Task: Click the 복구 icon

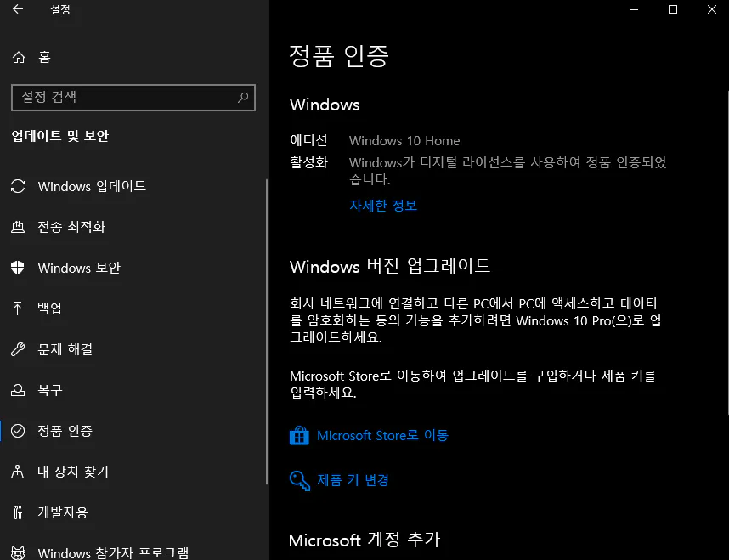Action: 18,390
